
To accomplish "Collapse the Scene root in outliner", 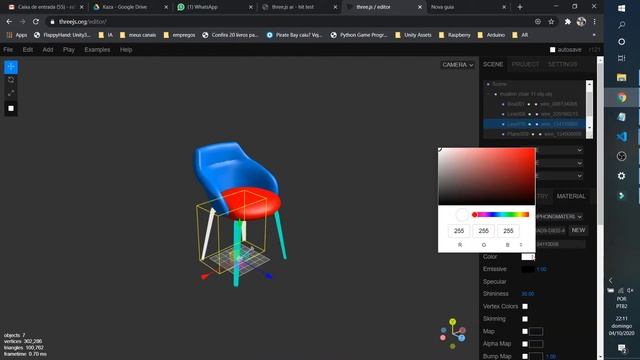I will 488,84.
